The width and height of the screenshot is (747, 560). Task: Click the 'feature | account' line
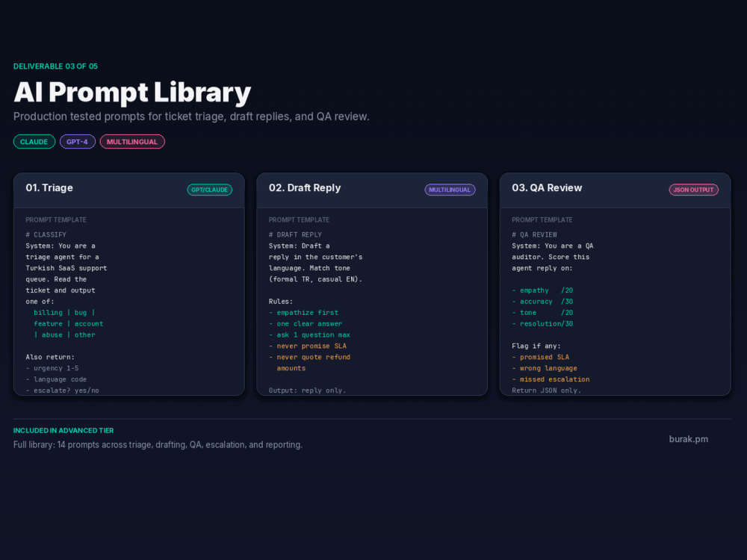tap(68, 324)
